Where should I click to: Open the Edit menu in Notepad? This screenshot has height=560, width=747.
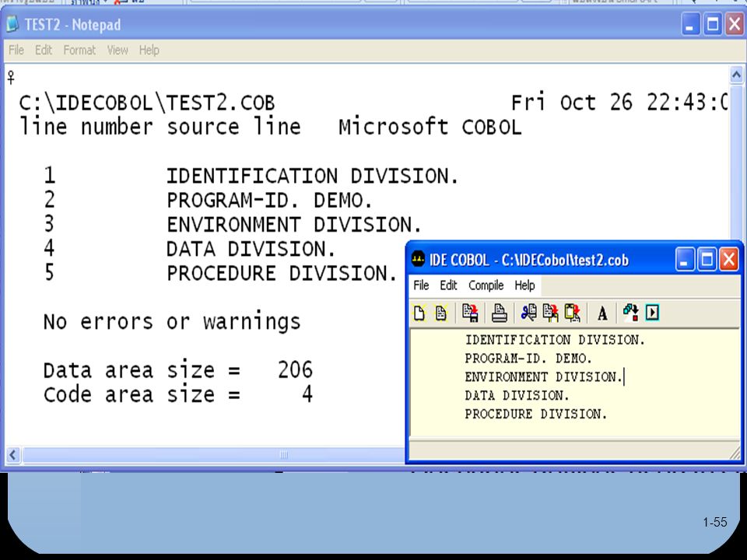(44, 50)
